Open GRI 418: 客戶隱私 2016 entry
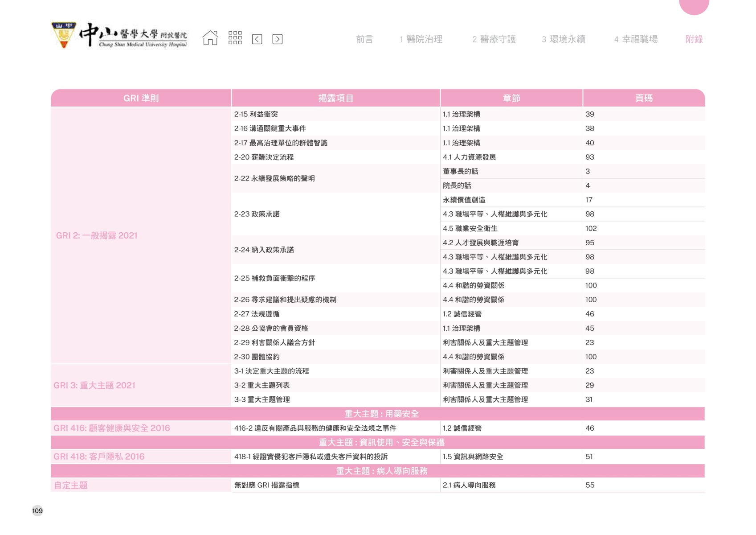 (99, 457)
